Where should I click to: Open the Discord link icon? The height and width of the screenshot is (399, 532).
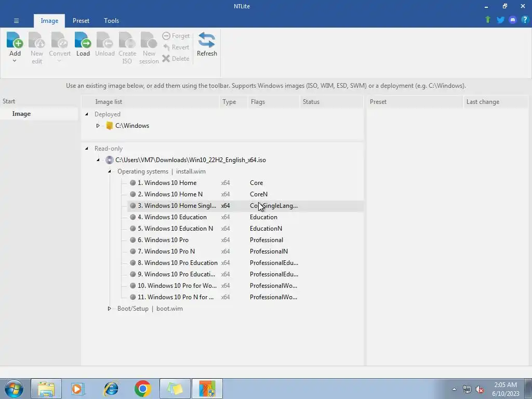(x=513, y=20)
